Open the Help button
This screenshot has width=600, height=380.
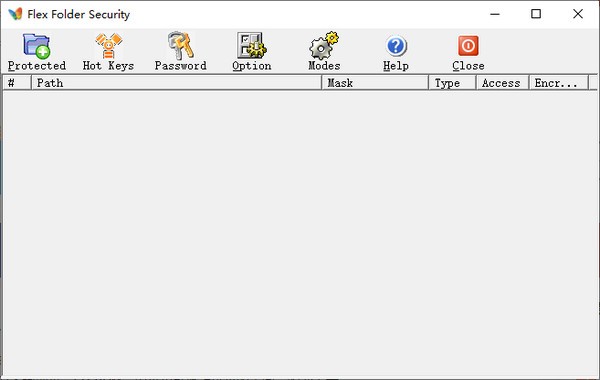pos(396,52)
